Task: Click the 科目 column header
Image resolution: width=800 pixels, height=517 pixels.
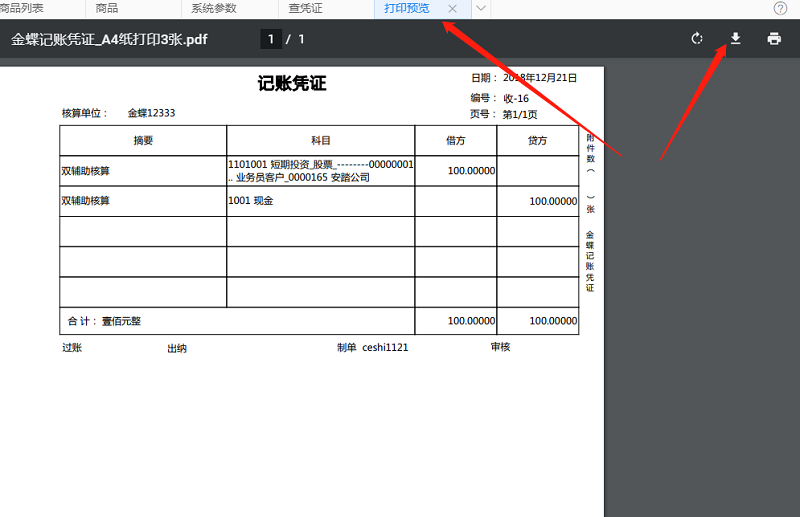Action: point(320,141)
